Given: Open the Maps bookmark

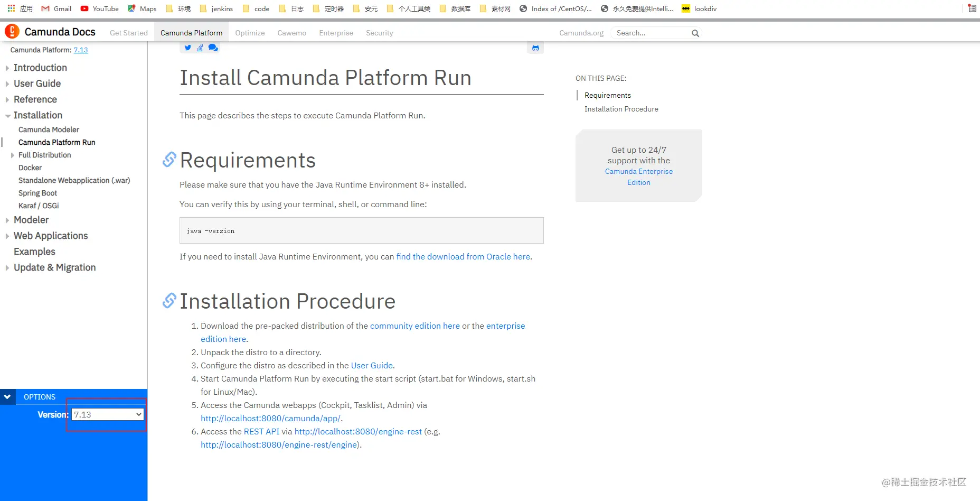Looking at the screenshot, I should click(x=143, y=8).
